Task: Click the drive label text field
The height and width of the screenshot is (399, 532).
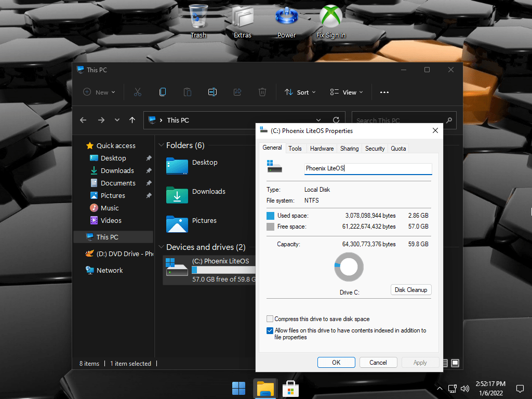Action: tap(368, 168)
